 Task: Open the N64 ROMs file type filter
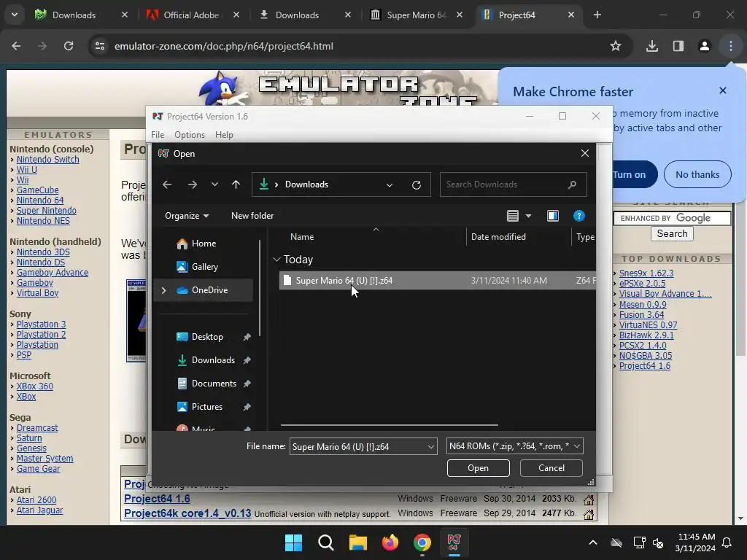514,446
